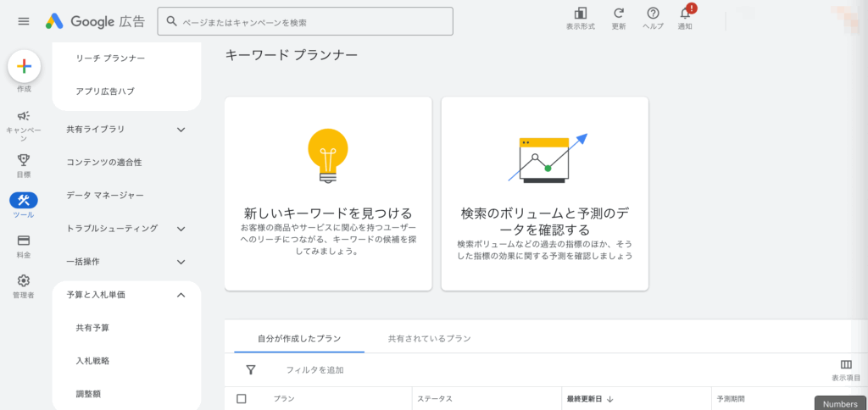The image size is (868, 410).
Task: Click the filter funnel icon
Action: (x=251, y=369)
